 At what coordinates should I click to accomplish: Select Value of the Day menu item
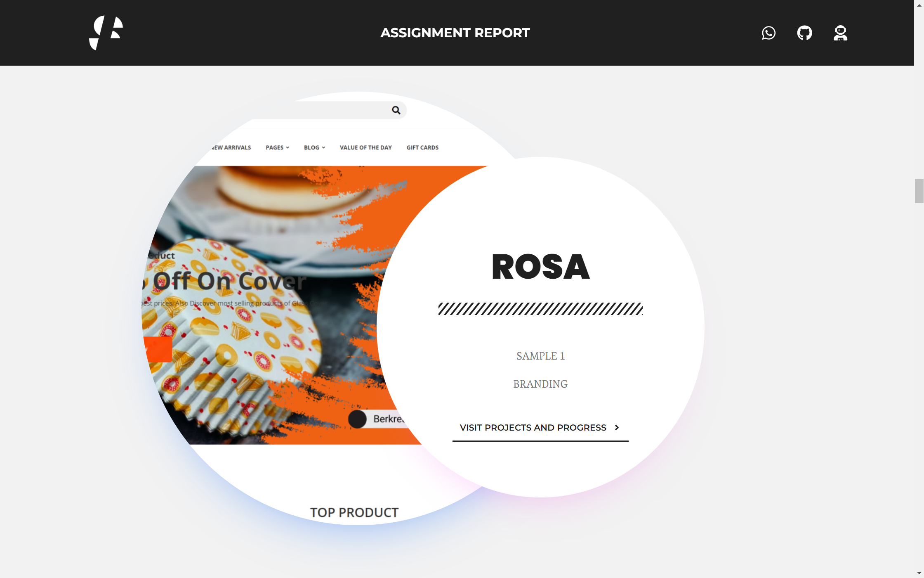(x=365, y=147)
